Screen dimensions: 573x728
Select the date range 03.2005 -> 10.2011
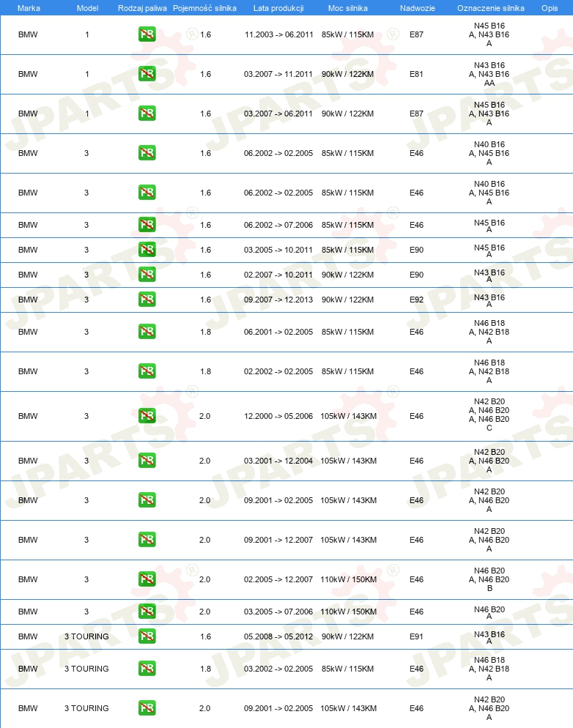(278, 250)
